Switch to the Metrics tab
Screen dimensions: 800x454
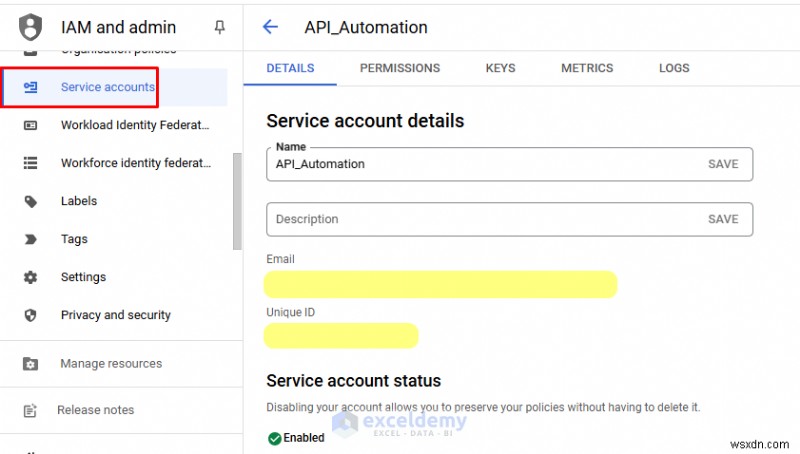587,68
